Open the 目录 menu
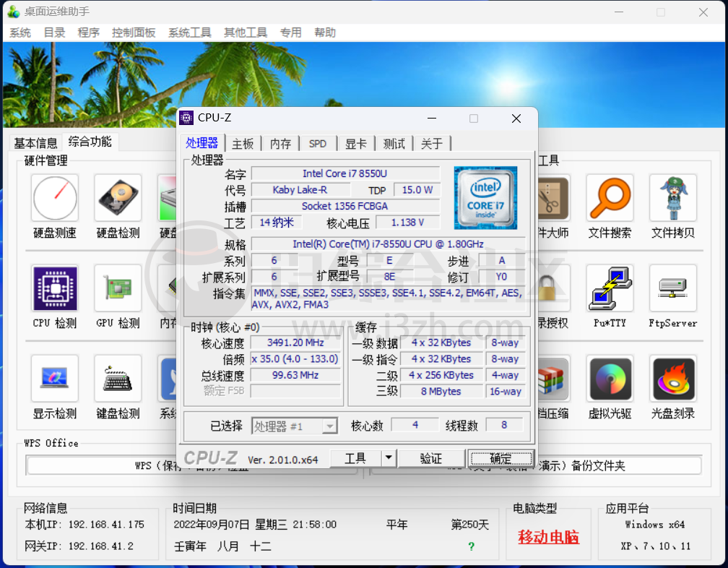The width and height of the screenshot is (728, 568). point(54,33)
